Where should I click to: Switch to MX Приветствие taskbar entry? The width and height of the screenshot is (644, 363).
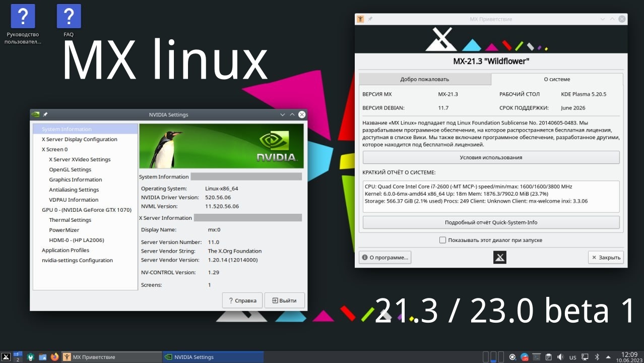click(111, 357)
